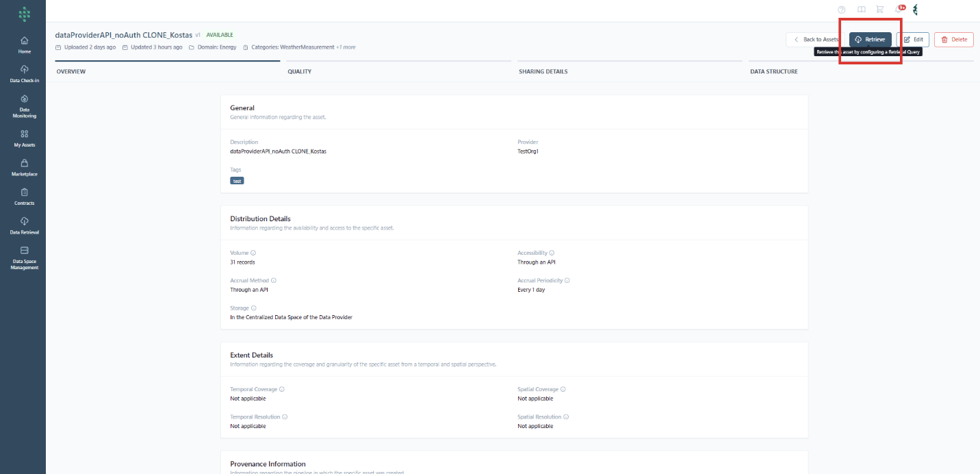Open the Contracts section
980x474 pixels.
[25, 196]
